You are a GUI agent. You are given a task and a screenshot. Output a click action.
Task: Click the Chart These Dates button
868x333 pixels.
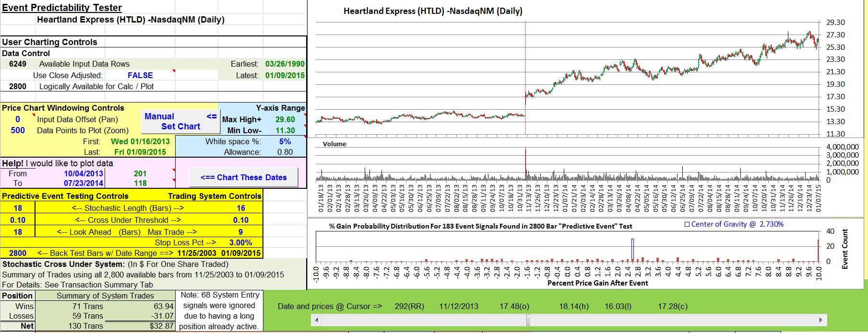(x=243, y=177)
